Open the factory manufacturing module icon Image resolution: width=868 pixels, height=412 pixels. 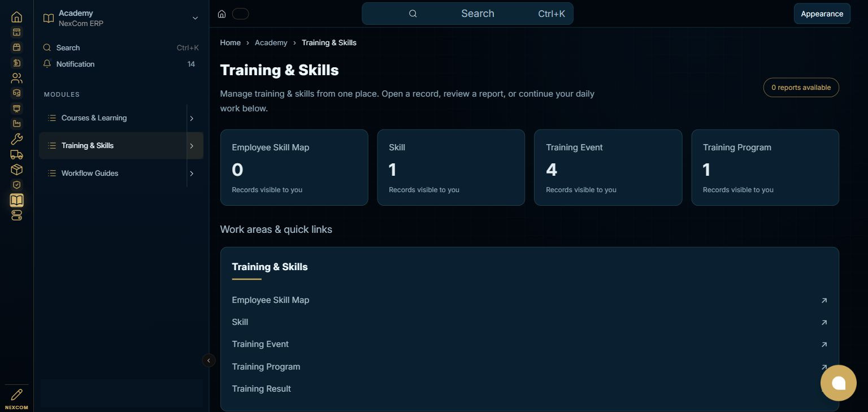[17, 124]
